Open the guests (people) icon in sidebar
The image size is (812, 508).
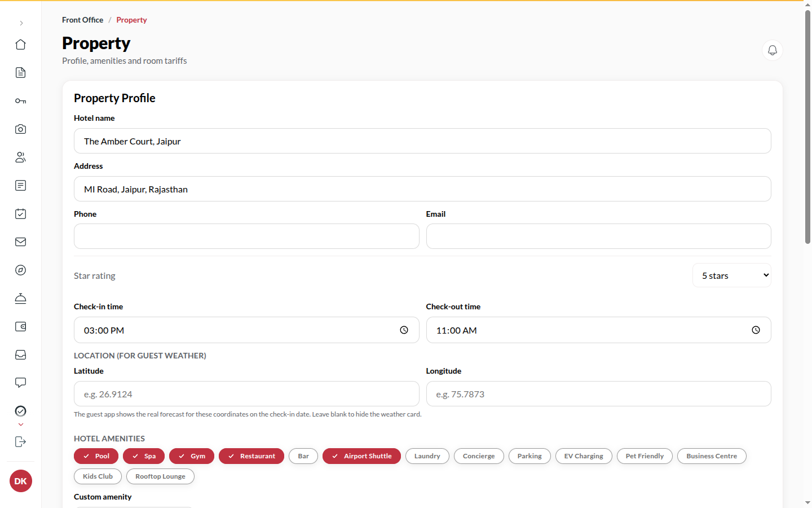coord(21,157)
